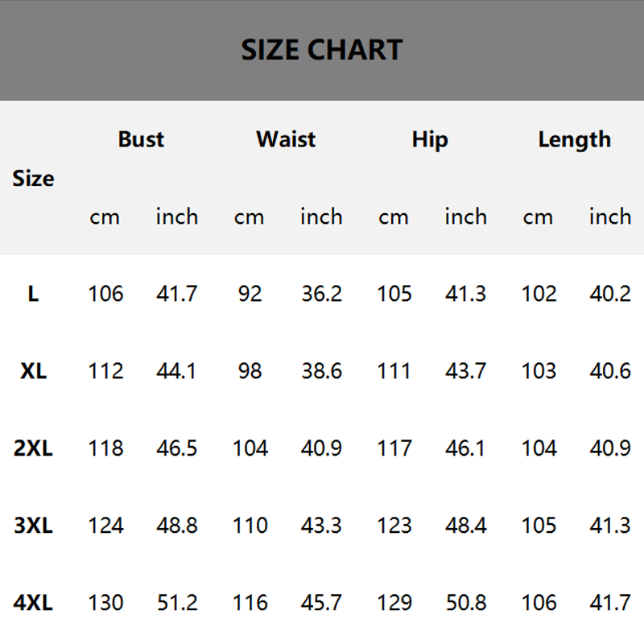This screenshot has width=644, height=644.
Task: Click the XL size row label
Action: [x=33, y=371]
